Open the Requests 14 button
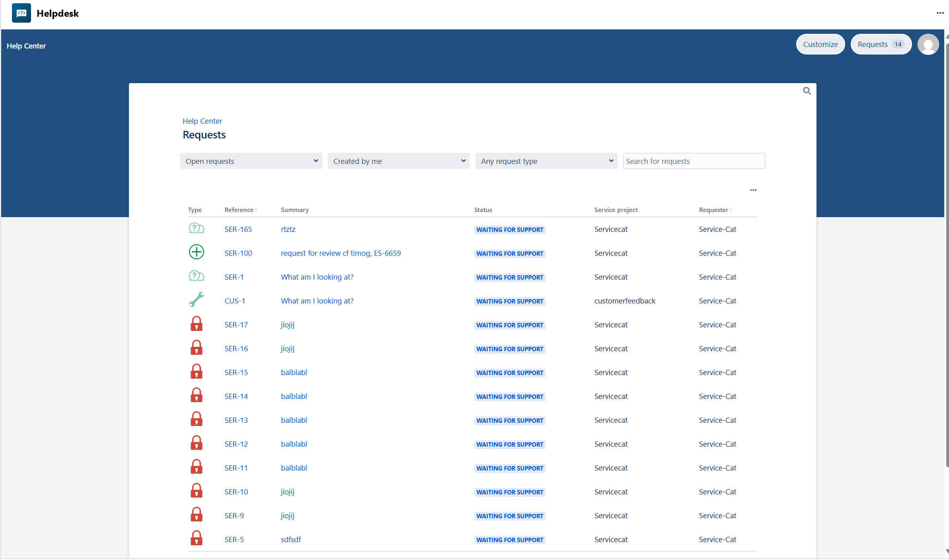This screenshot has height=560, width=949. coord(881,45)
